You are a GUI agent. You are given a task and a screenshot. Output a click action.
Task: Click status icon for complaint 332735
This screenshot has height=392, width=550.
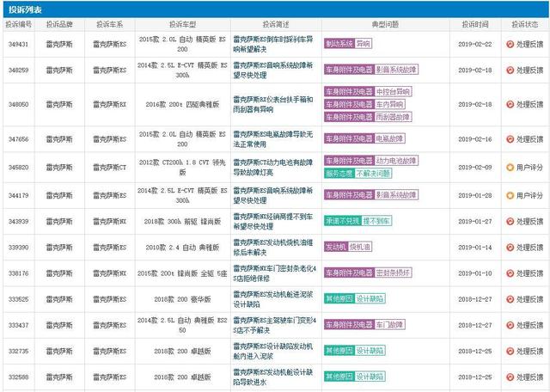pos(510,351)
